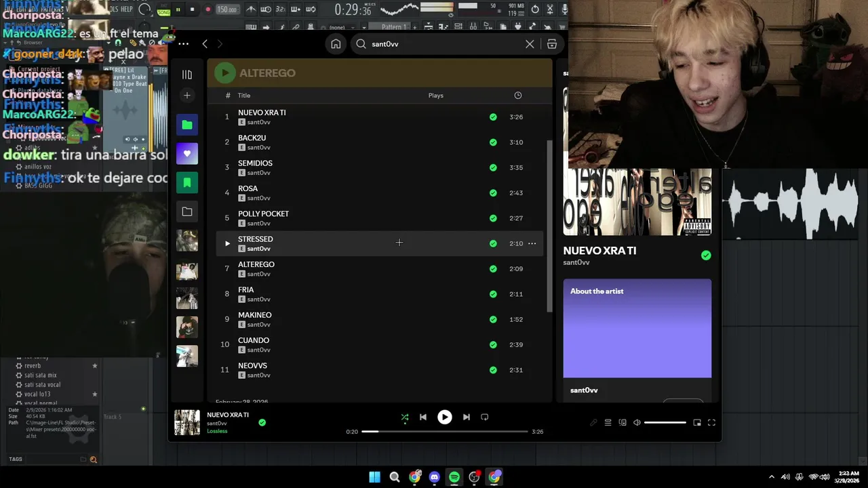Open sant0vv link below album title in panel
Screen dimensions: 868x488
(x=576, y=263)
